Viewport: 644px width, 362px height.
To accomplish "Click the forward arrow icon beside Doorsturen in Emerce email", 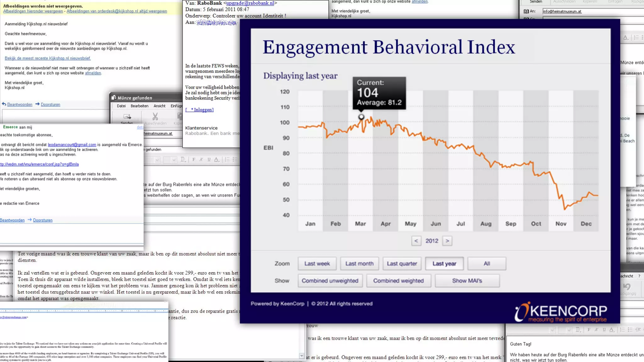I will click(30, 220).
